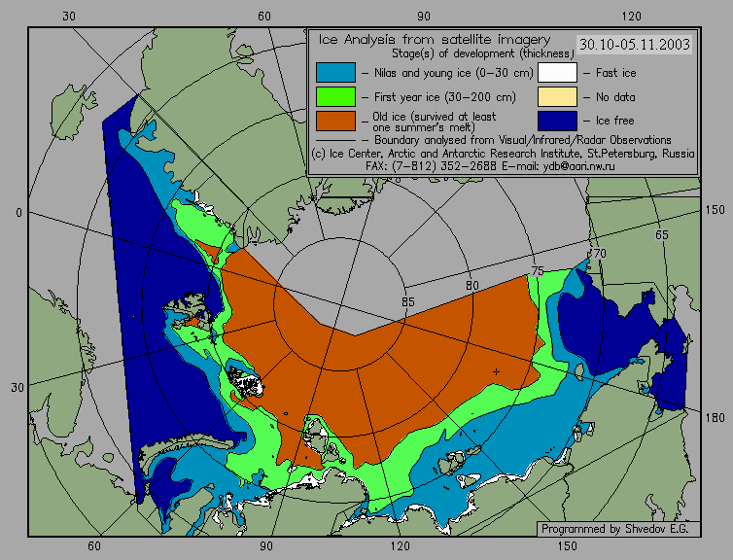This screenshot has width=733, height=560.
Task: Click the 'No data' legend label
Action: [615, 97]
